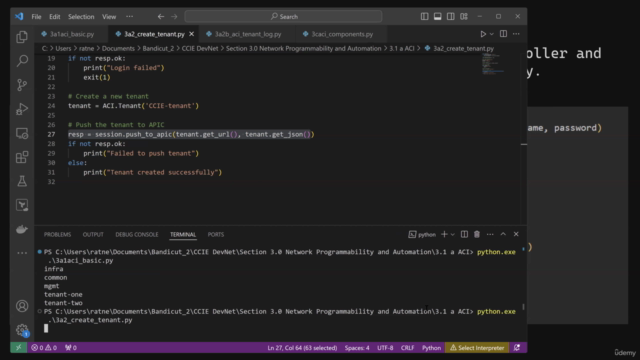Switch to the PORTS panel tab

[216, 235]
